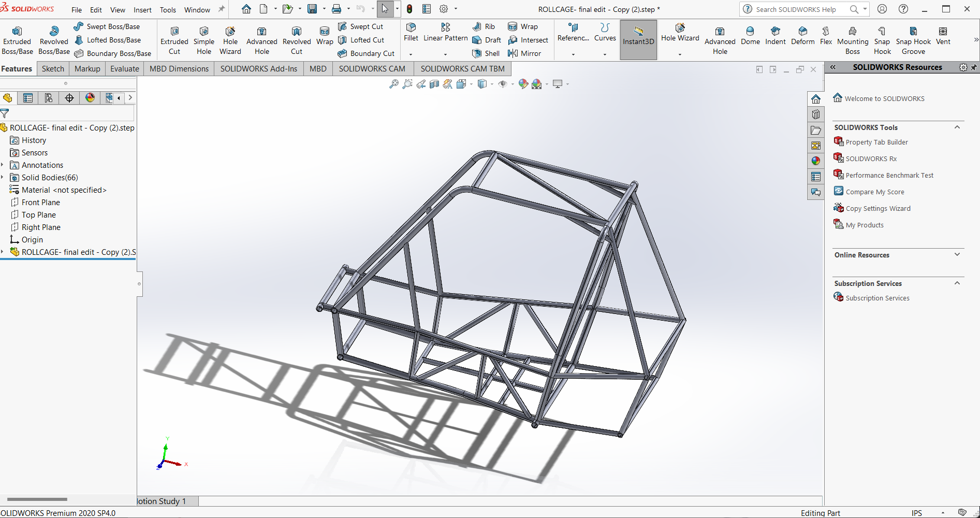Select the Fillet tool
Viewport: 980px width, 518px height.
coord(411,32)
